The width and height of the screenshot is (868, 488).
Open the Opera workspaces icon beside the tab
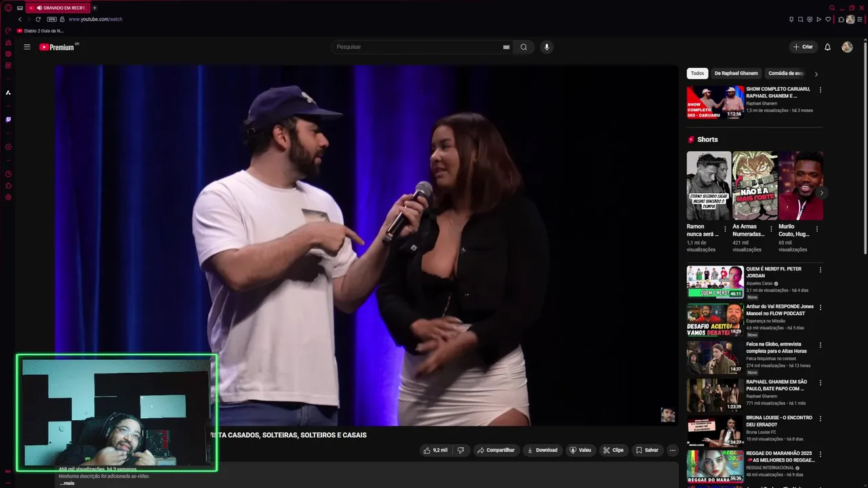click(x=20, y=8)
